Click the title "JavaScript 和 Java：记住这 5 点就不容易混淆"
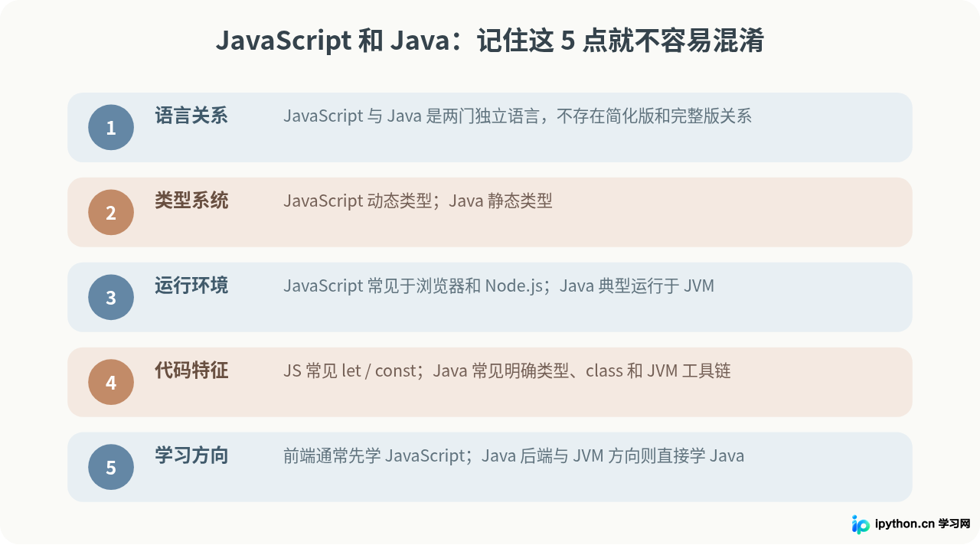 tap(490, 41)
